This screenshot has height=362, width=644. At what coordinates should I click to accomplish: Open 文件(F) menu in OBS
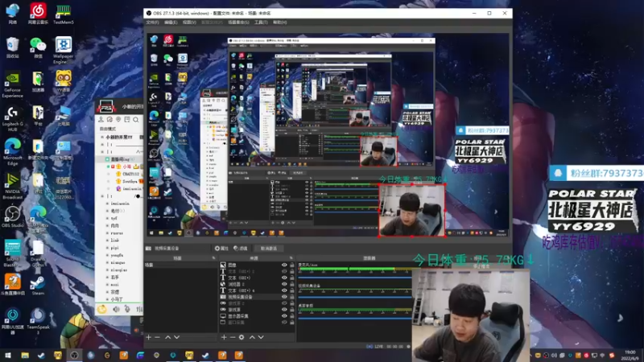tap(152, 23)
